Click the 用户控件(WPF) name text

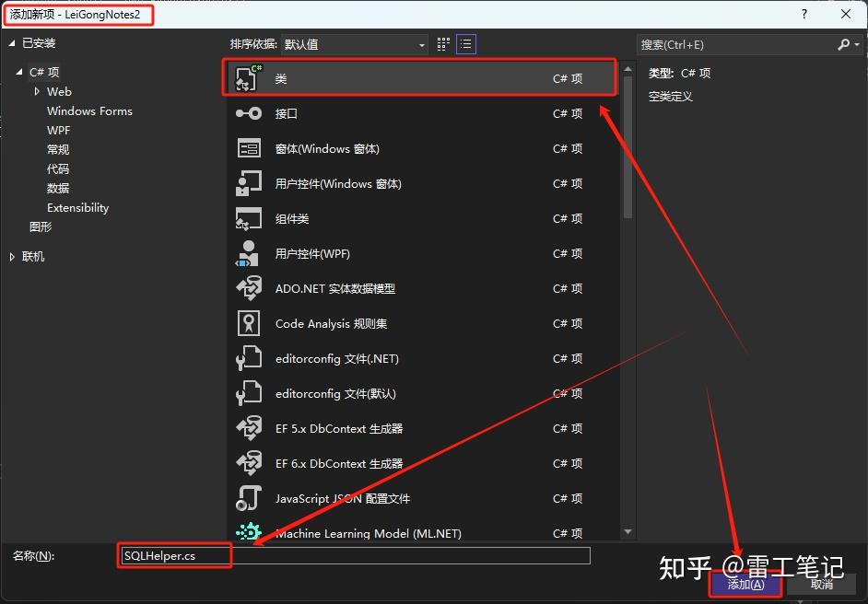coord(312,253)
